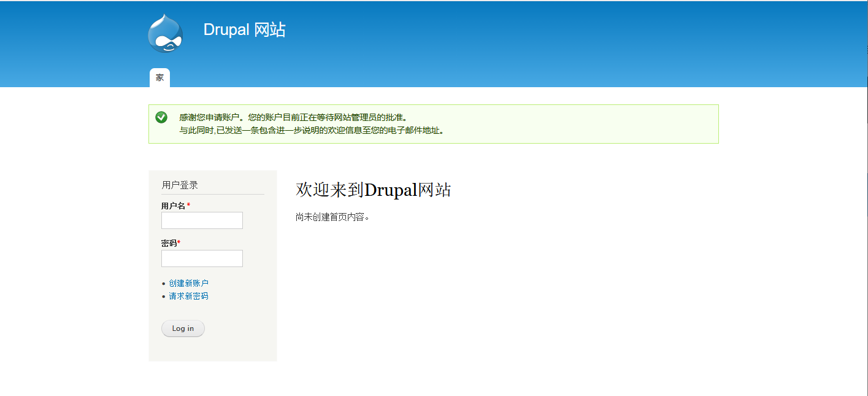Open the 请求新密码 link
Image resolution: width=868 pixels, height=396 pixels.
pos(189,296)
